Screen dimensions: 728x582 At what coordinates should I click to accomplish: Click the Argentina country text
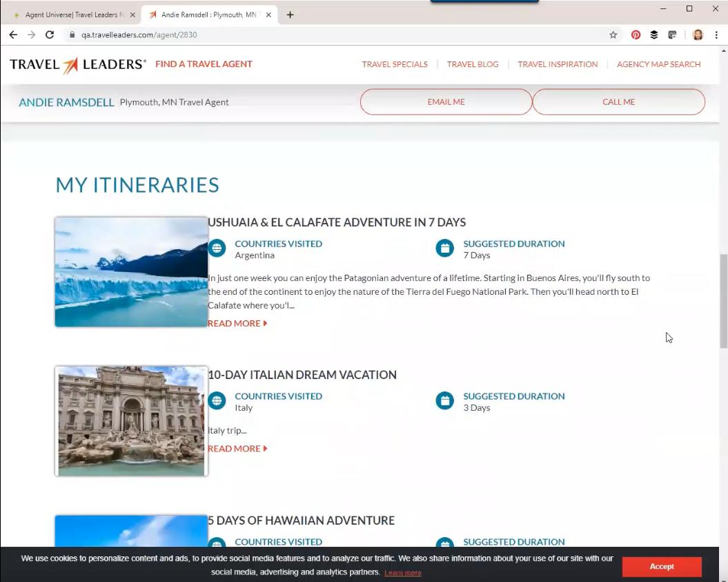coord(255,255)
